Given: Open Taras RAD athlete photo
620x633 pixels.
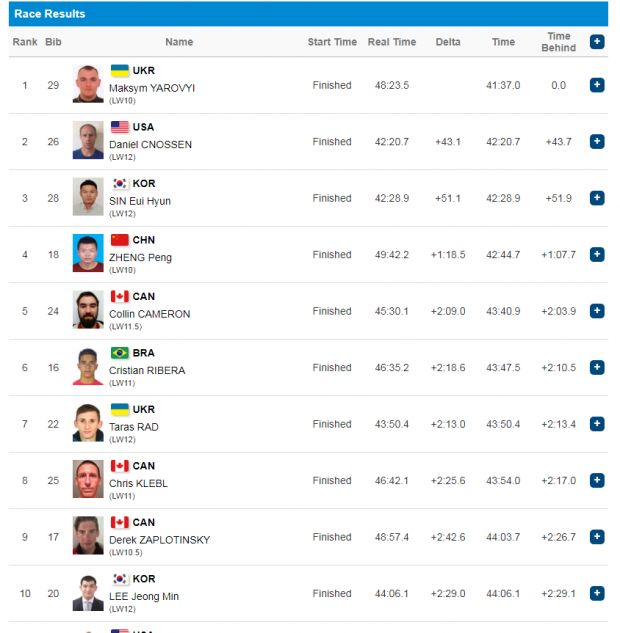Looking at the screenshot, I should click(88, 424).
